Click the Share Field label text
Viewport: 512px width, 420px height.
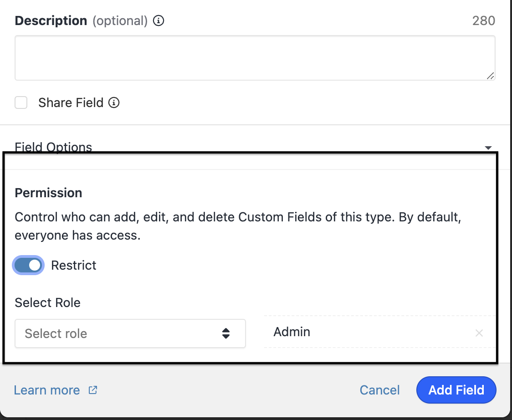coord(71,103)
